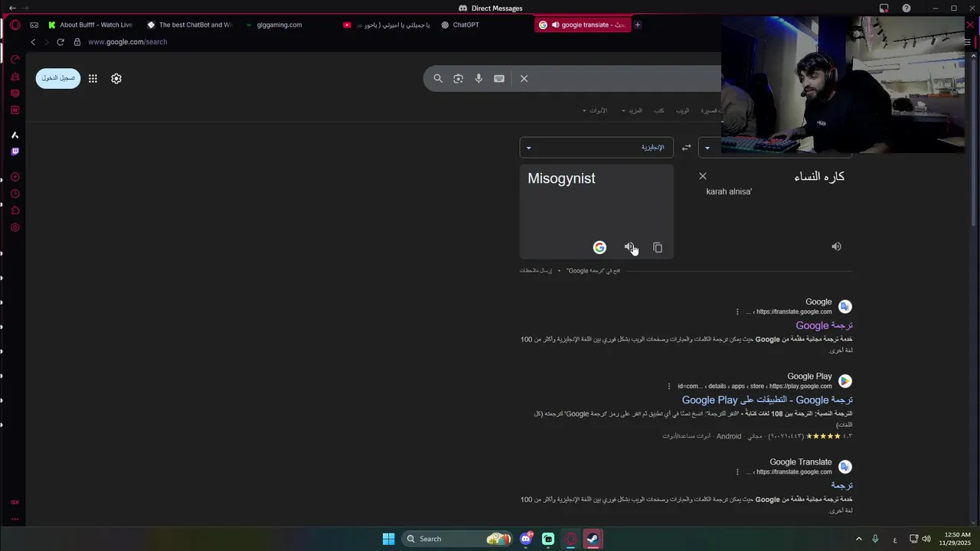
Task: Listen to the Arabic source text
Action: (836, 246)
